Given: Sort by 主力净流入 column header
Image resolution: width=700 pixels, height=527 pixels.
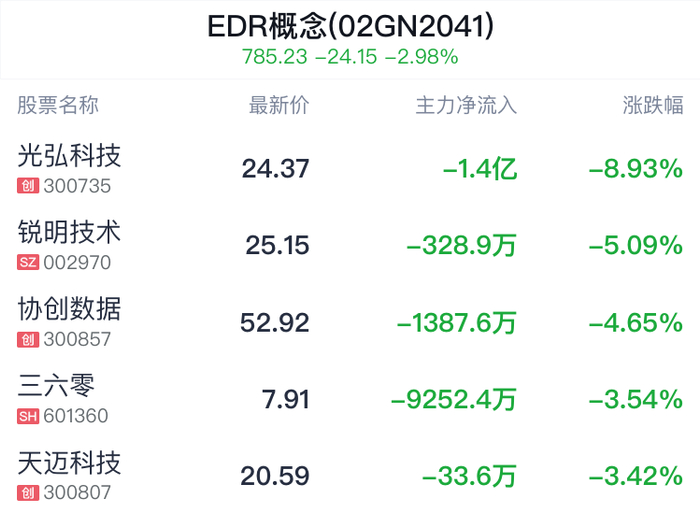Looking at the screenshot, I should (x=466, y=106).
